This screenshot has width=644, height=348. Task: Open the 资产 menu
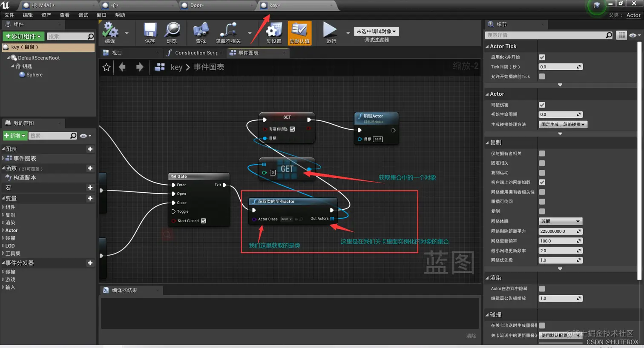click(46, 15)
